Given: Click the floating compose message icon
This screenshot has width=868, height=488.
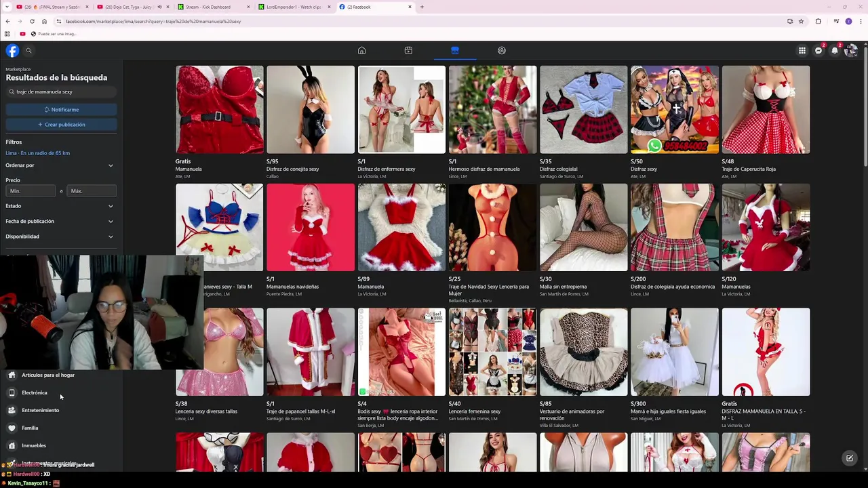Looking at the screenshot, I should click(x=849, y=458).
